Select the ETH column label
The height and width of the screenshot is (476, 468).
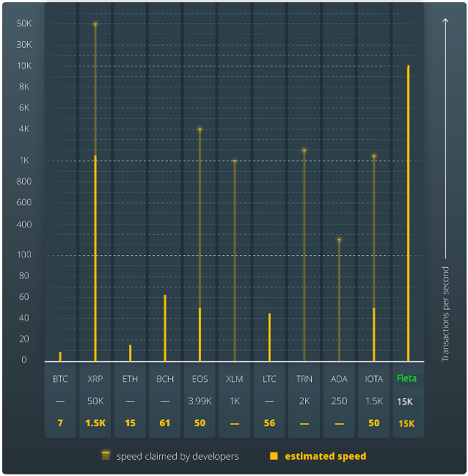click(x=130, y=379)
